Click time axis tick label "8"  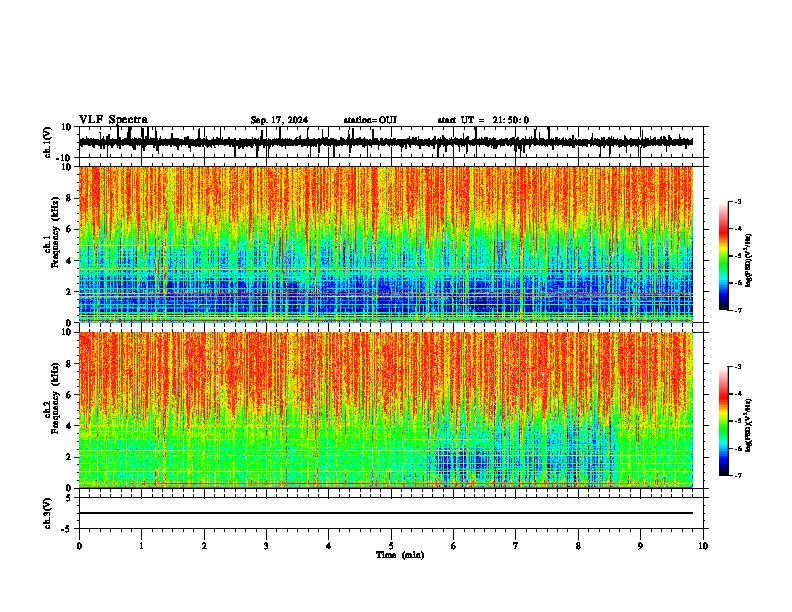pyautogui.click(x=578, y=546)
